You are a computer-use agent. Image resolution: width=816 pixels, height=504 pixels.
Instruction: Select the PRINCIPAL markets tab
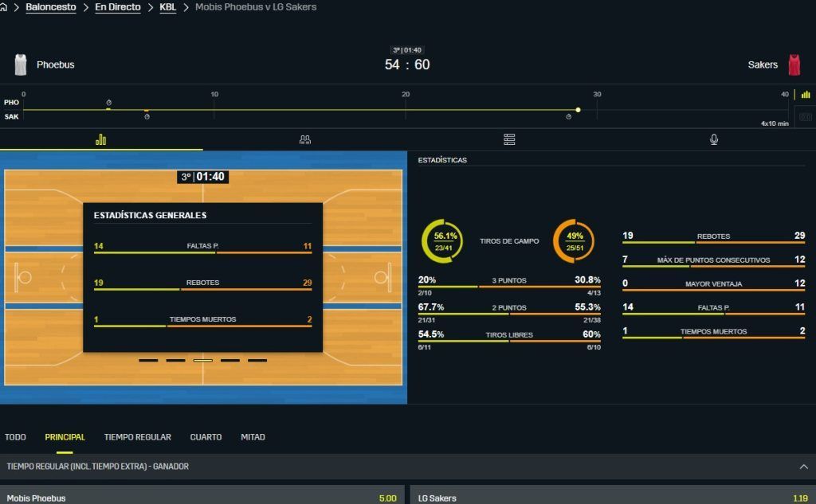[65, 437]
